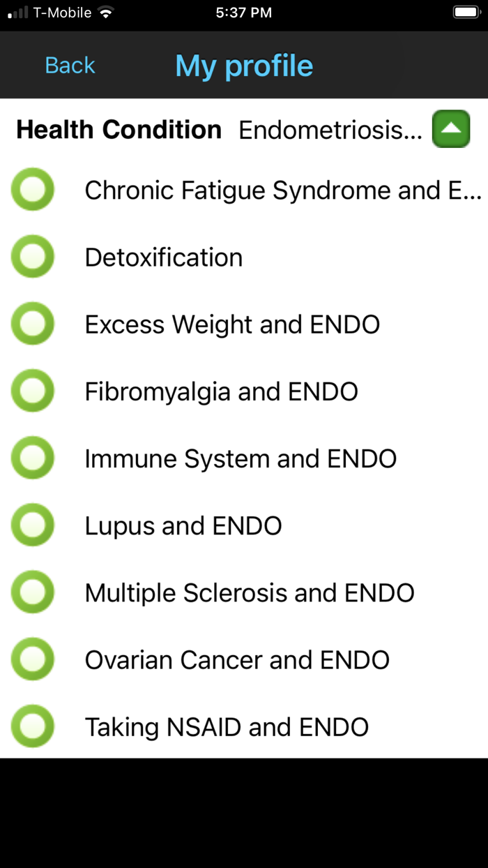Image resolution: width=488 pixels, height=868 pixels.
Task: Tap the Chronic Fatigue row's truncated text
Action: click(x=282, y=189)
